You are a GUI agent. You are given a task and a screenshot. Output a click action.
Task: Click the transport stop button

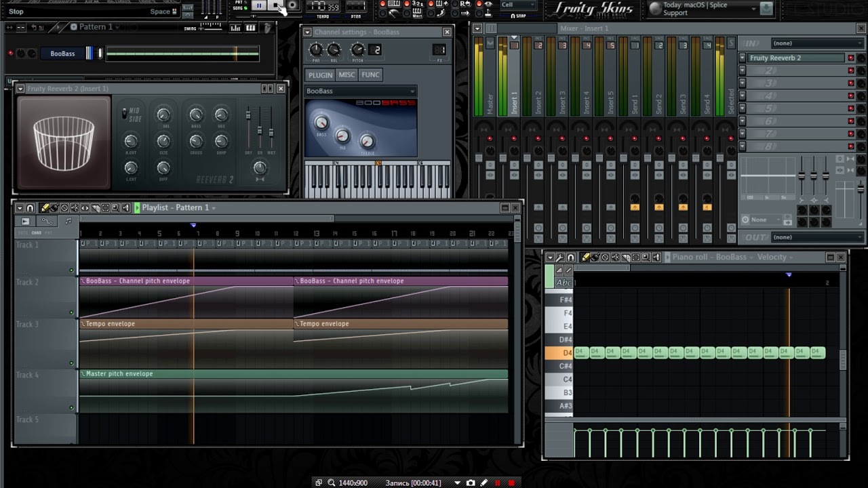pos(275,5)
